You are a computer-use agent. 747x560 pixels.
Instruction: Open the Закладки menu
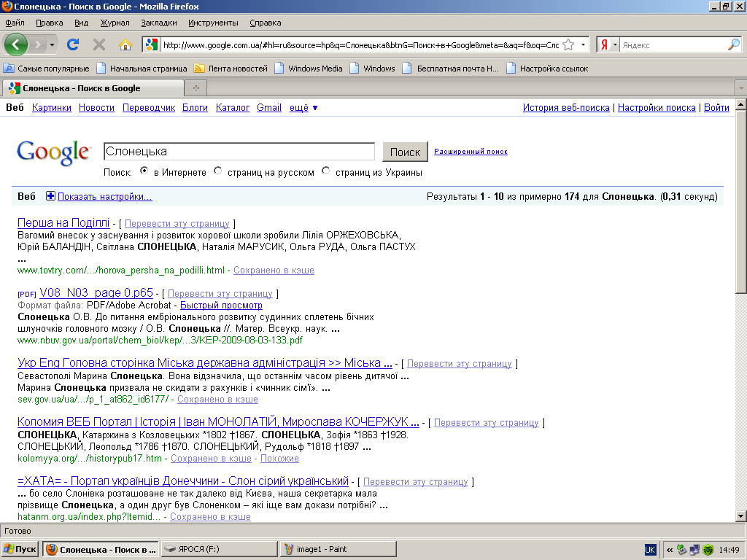click(158, 23)
